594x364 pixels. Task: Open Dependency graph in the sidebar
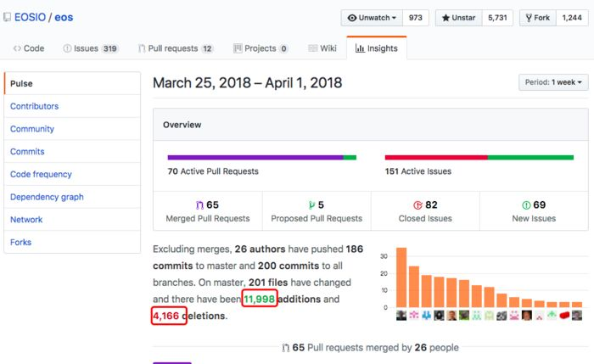[x=72, y=197]
